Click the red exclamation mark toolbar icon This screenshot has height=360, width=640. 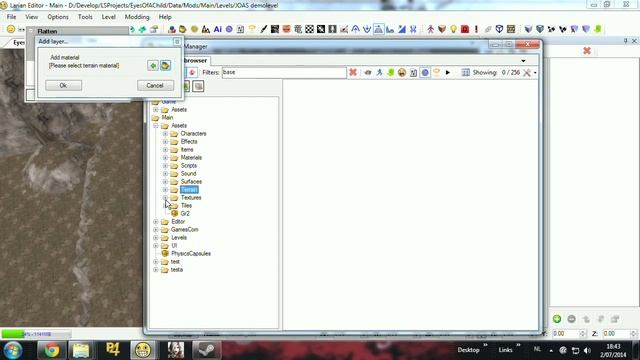coord(476,29)
